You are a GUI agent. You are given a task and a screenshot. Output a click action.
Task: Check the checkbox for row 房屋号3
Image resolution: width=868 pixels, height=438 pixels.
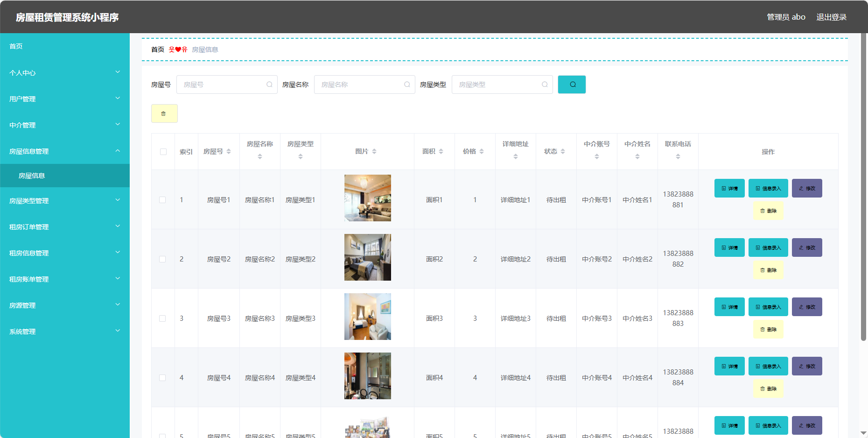(x=162, y=318)
